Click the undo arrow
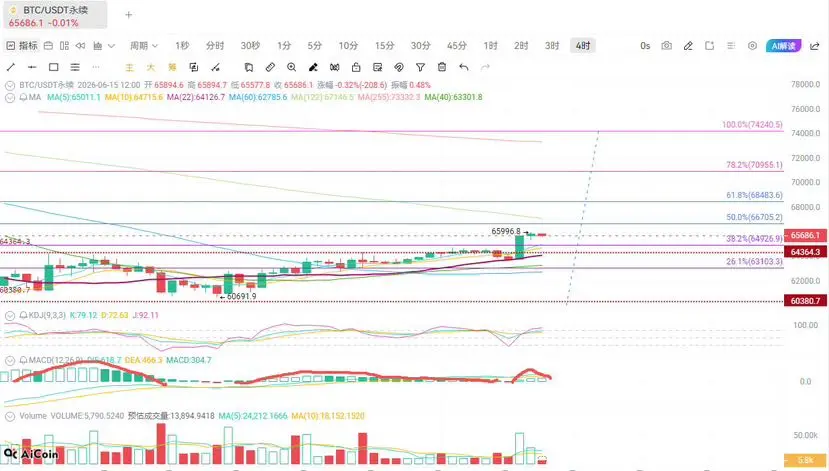Screen dimensions: 829x471 click(x=464, y=67)
